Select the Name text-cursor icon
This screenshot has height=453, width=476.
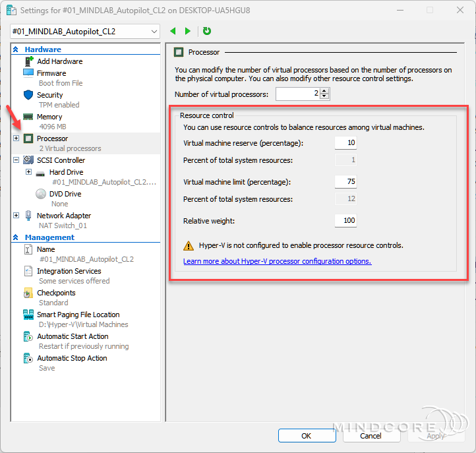pos(28,249)
